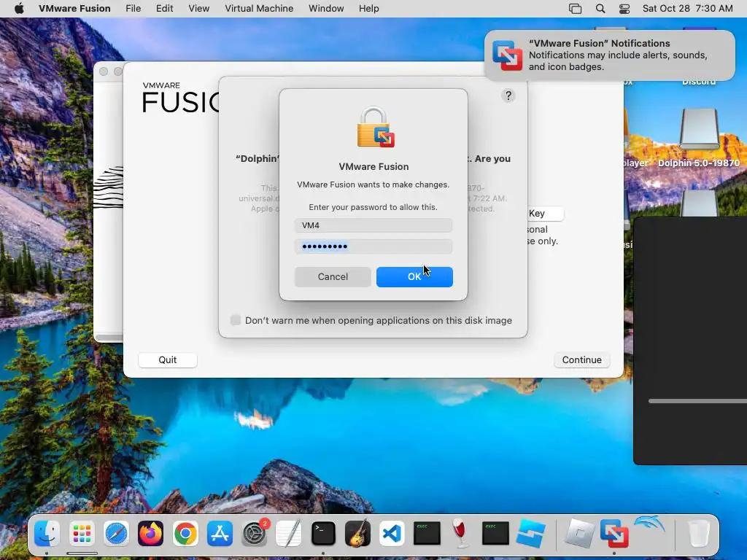The width and height of the screenshot is (747, 560).
Task: Open TextEdit from the Dock
Action: point(289,533)
